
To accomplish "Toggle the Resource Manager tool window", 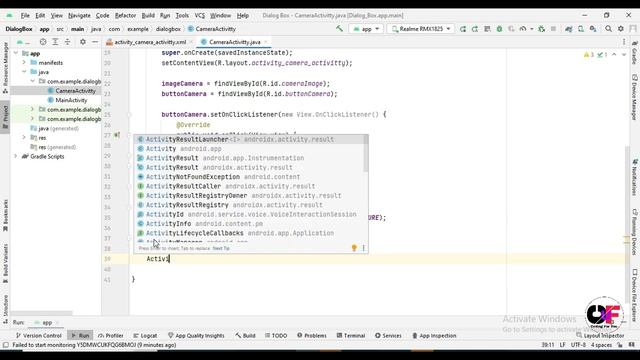I will point(5,68).
